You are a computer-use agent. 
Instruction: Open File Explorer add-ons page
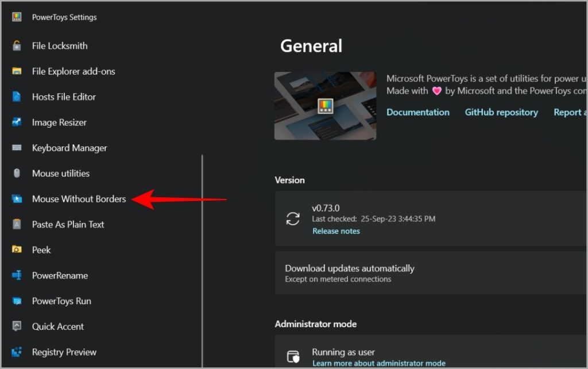[73, 71]
